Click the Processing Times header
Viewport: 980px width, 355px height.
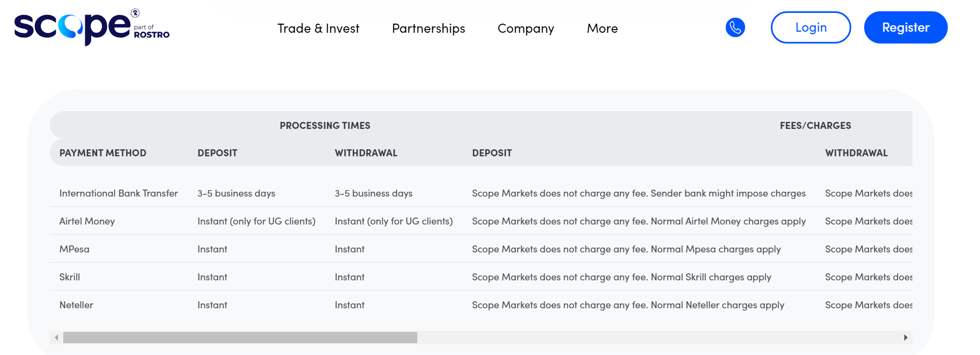click(325, 126)
